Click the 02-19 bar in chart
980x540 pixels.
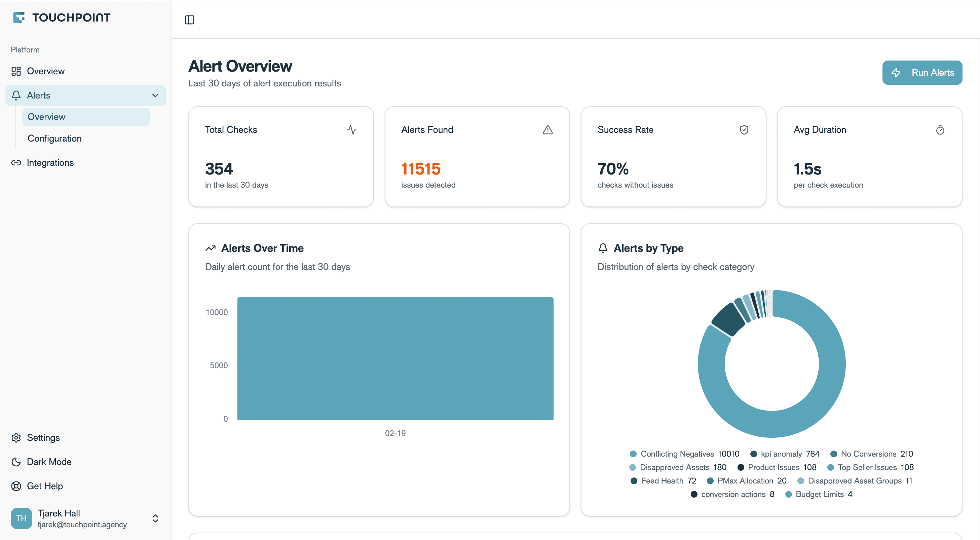click(x=395, y=358)
